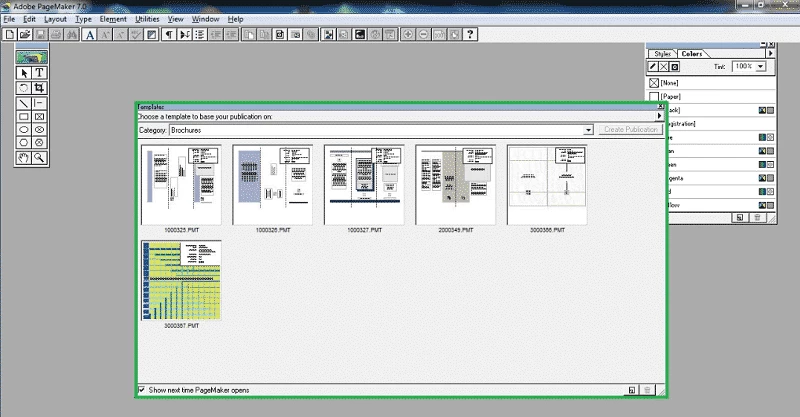Pick the Crop tool
The image size is (800, 417).
pyautogui.click(x=39, y=87)
